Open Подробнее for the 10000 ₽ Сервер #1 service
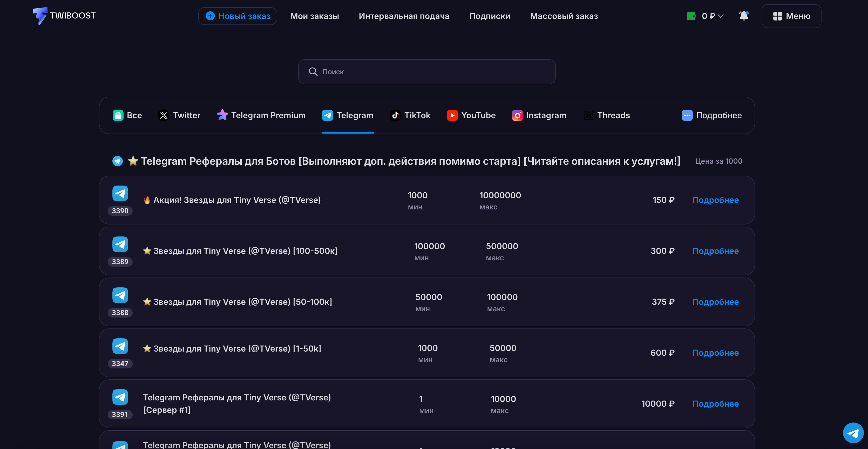868x449 pixels. (x=715, y=404)
